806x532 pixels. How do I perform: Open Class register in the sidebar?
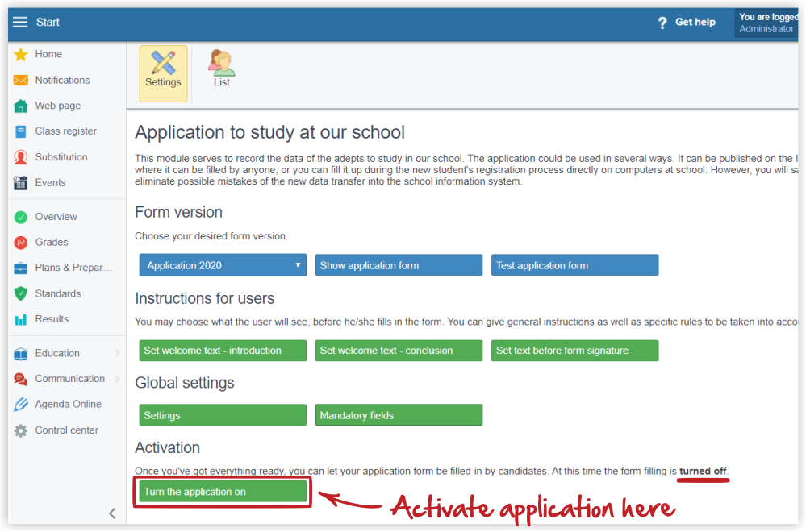[x=66, y=131]
